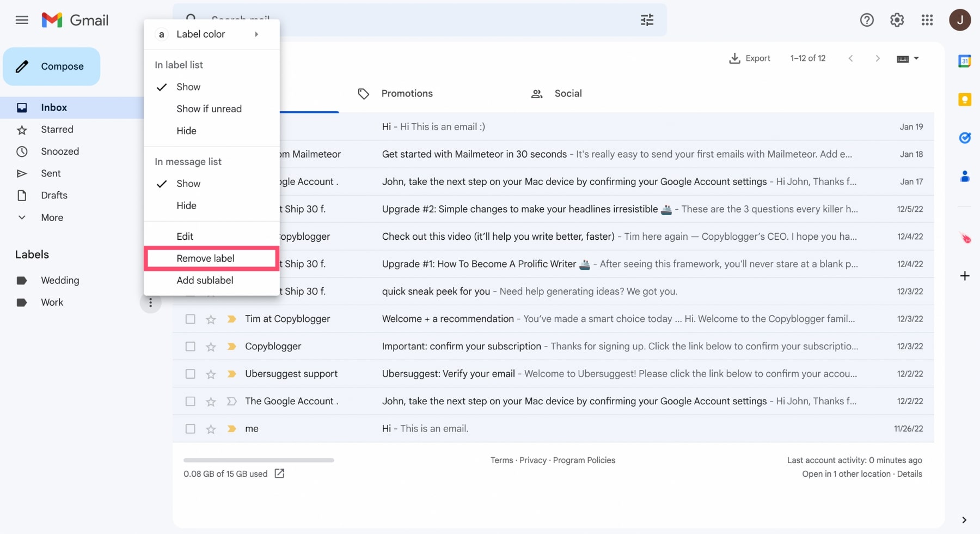Click Add sublabel menu item
The width and height of the screenshot is (980, 534).
click(211, 281)
